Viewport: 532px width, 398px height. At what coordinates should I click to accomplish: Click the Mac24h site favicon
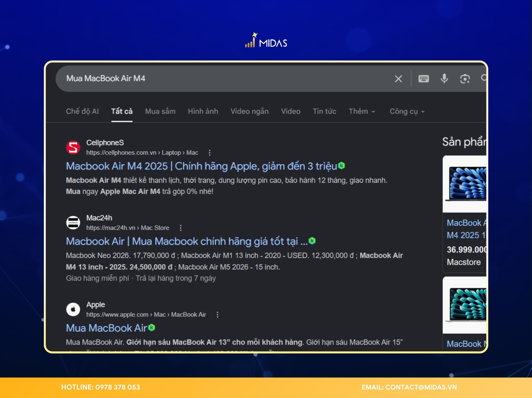73,222
